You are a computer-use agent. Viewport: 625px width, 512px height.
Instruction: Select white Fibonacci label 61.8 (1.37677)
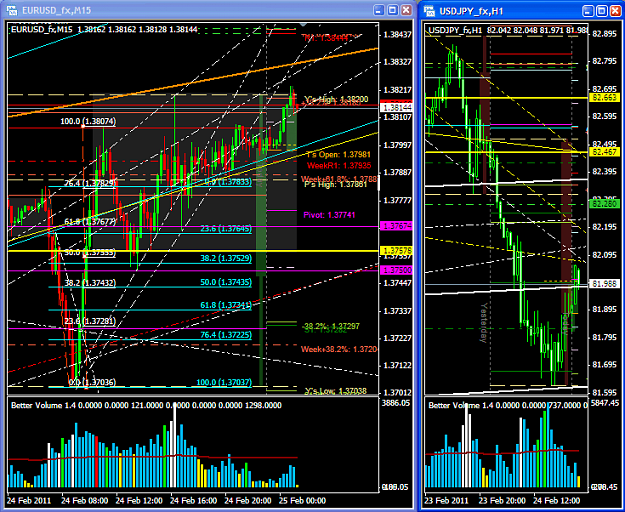tap(90, 222)
